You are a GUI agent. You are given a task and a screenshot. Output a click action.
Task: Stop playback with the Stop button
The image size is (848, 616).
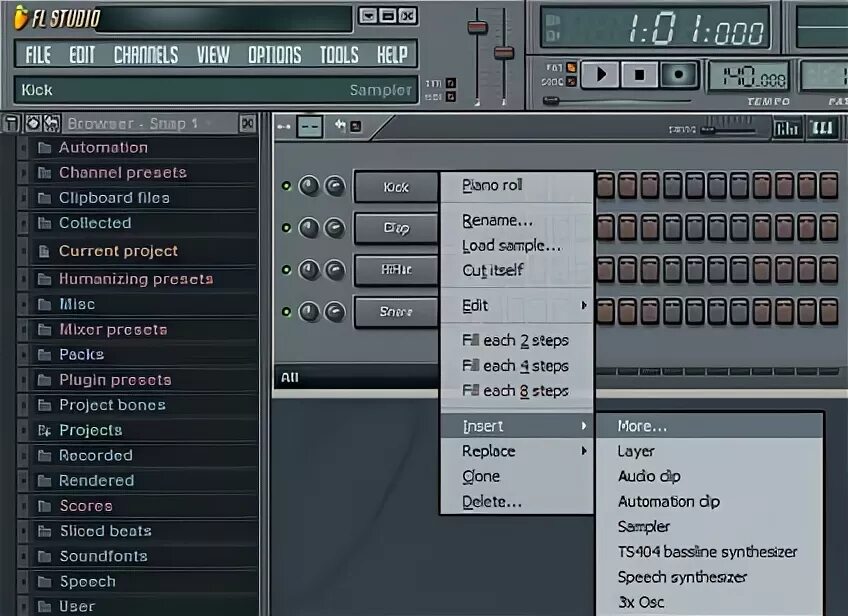639,74
